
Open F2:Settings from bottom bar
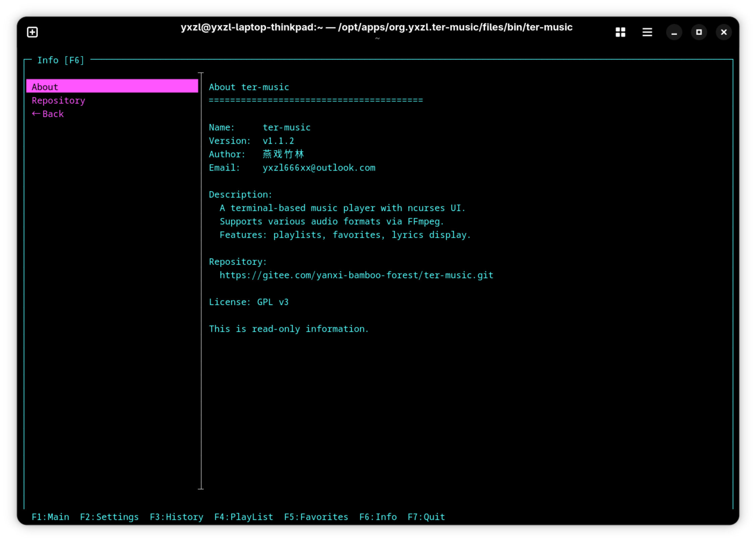(x=109, y=516)
